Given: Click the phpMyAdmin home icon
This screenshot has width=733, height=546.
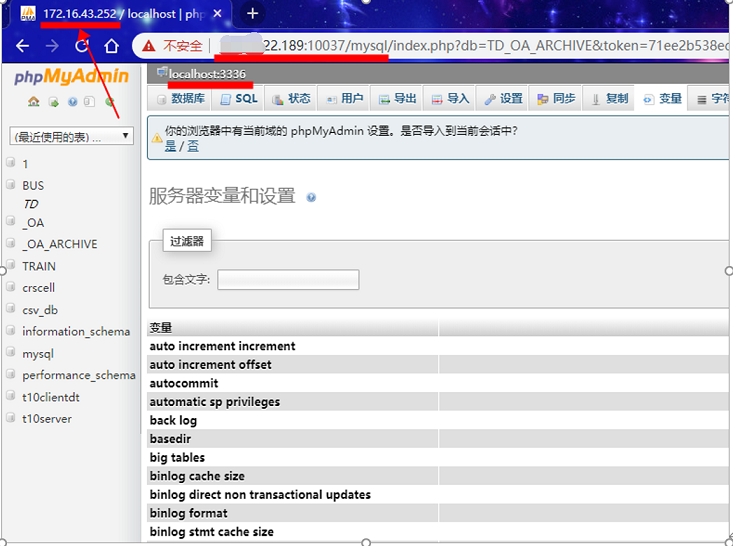Looking at the screenshot, I should click(x=34, y=101).
